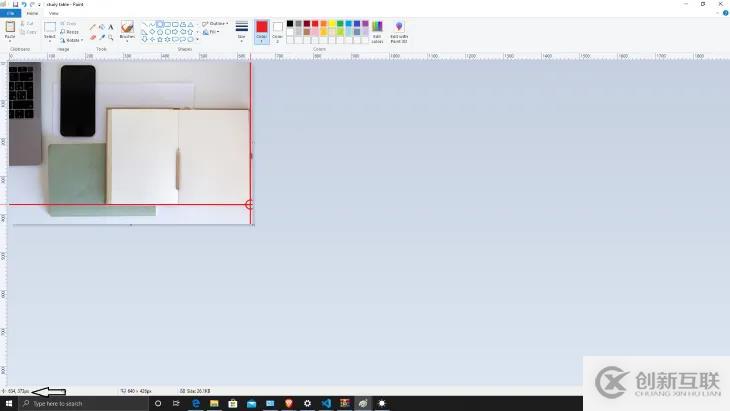Click the open notebook on the canvas
730x411 pixels.
(178, 156)
